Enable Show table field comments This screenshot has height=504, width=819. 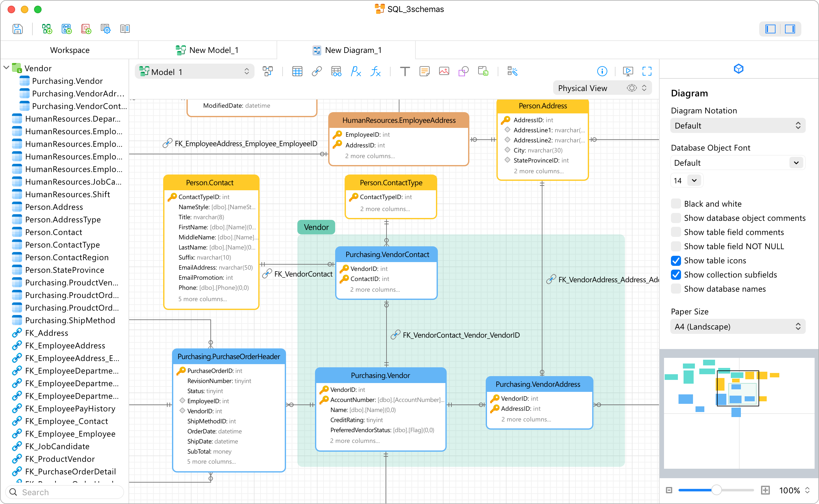click(x=676, y=232)
